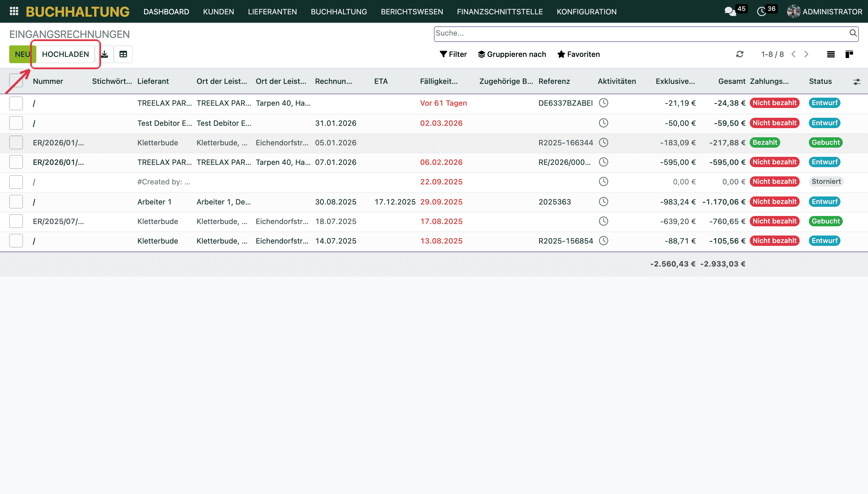Screen dimensions: 868x494
Task: Click activity clock for 2025363 row
Action: (604, 202)
